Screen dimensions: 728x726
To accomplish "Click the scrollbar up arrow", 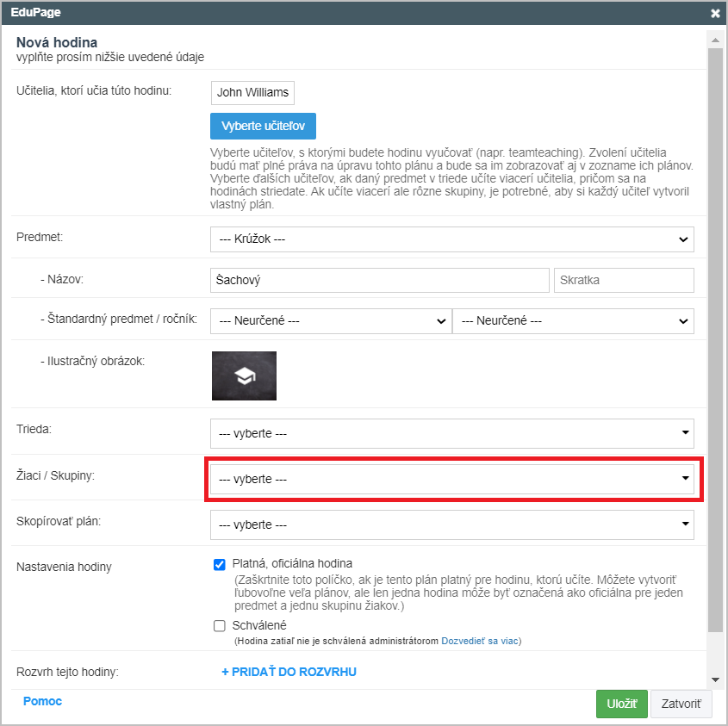I will (x=715, y=40).
